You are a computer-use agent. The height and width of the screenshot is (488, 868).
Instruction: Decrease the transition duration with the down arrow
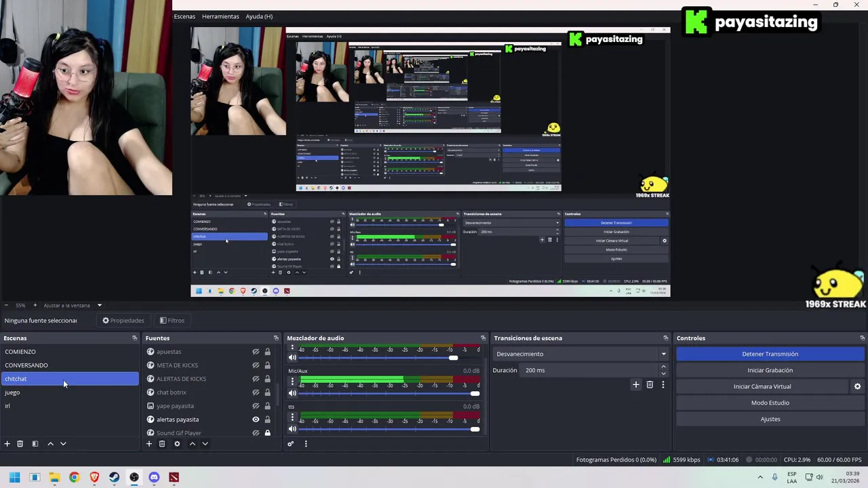pyautogui.click(x=663, y=373)
